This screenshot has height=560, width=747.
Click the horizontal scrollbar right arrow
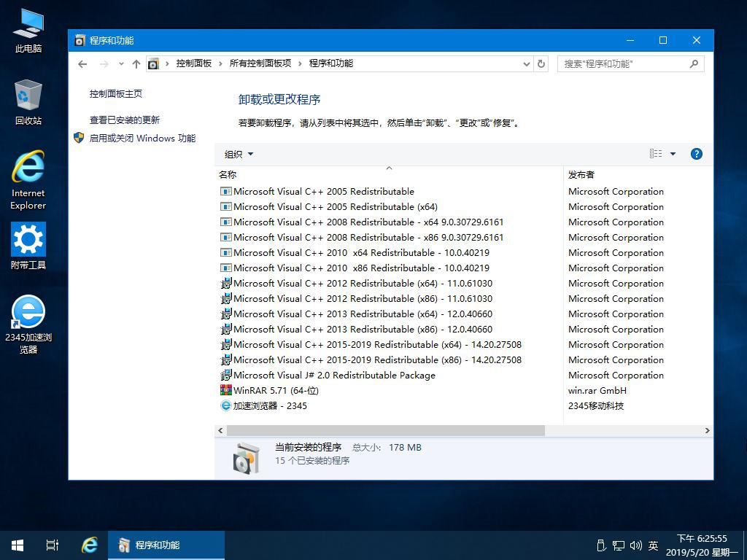(x=707, y=430)
